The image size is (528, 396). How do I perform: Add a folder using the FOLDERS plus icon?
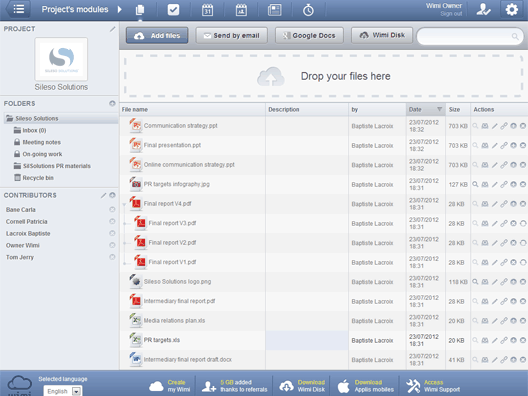pos(112,103)
